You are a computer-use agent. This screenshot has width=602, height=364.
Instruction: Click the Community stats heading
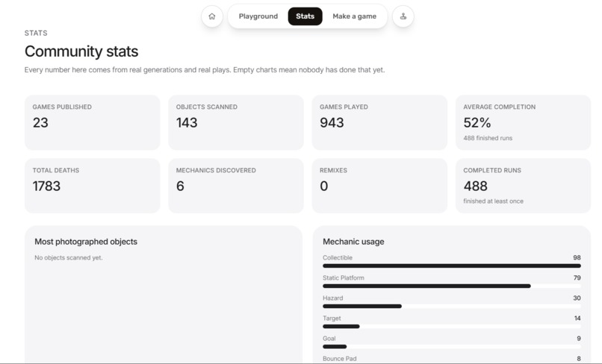[x=81, y=51]
